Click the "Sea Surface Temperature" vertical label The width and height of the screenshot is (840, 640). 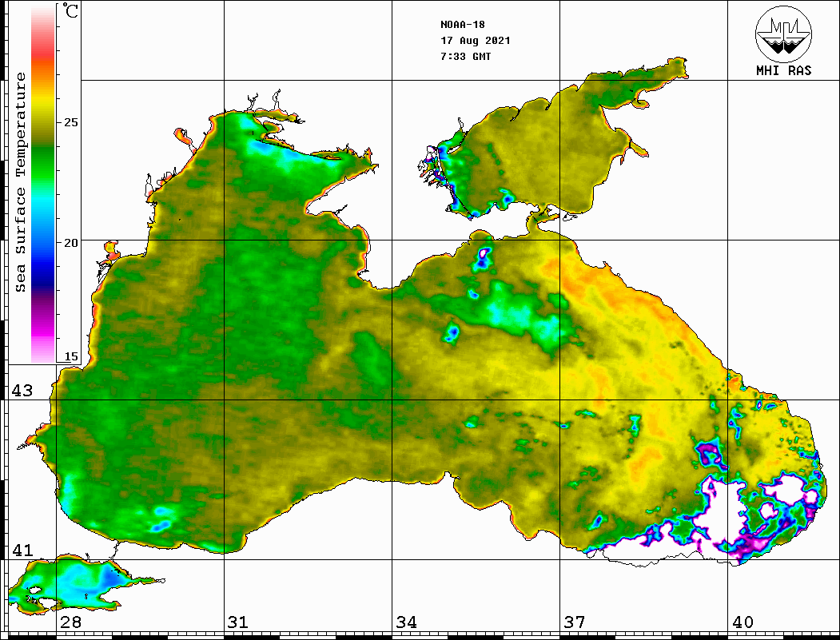click(x=20, y=183)
